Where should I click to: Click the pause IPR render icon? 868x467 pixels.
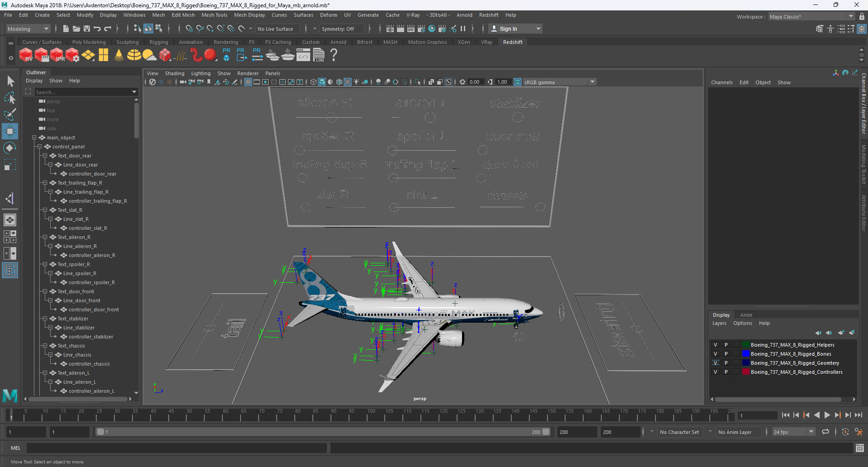tap(463, 29)
